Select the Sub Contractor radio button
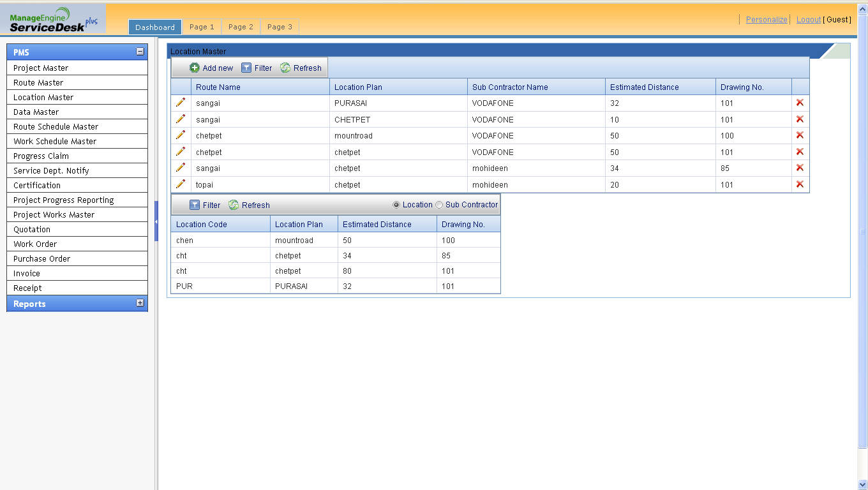868x490 pixels. click(x=439, y=205)
